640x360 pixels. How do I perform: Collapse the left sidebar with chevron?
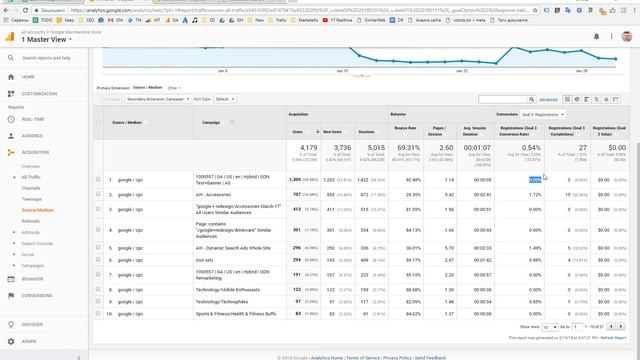tap(79, 357)
